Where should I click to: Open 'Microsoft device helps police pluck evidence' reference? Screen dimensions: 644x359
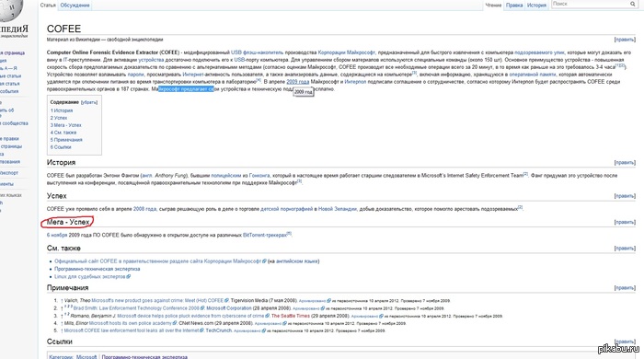point(191,316)
